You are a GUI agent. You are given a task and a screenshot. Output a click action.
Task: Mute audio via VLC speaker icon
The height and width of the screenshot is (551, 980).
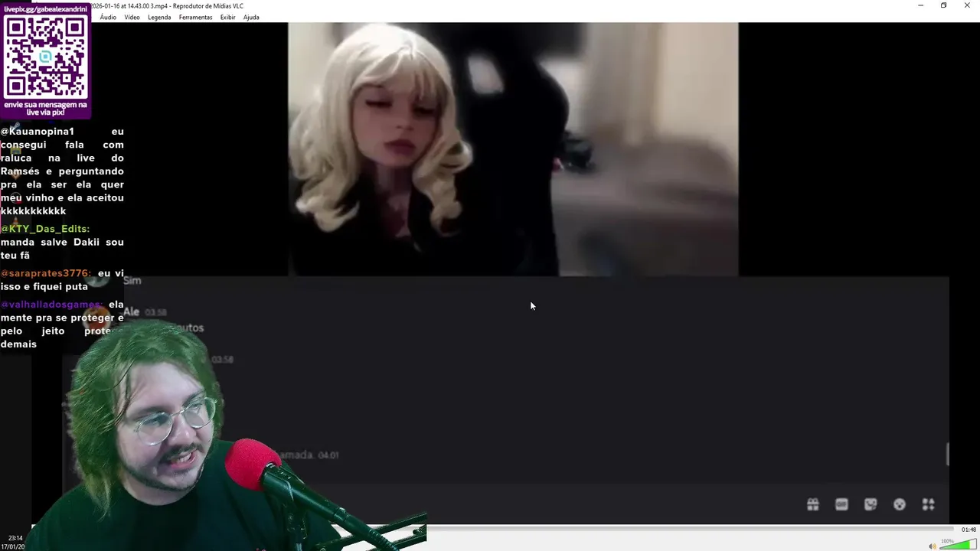tap(933, 546)
